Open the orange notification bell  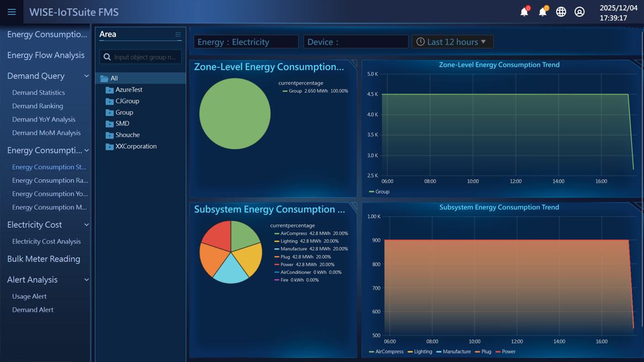tap(543, 11)
